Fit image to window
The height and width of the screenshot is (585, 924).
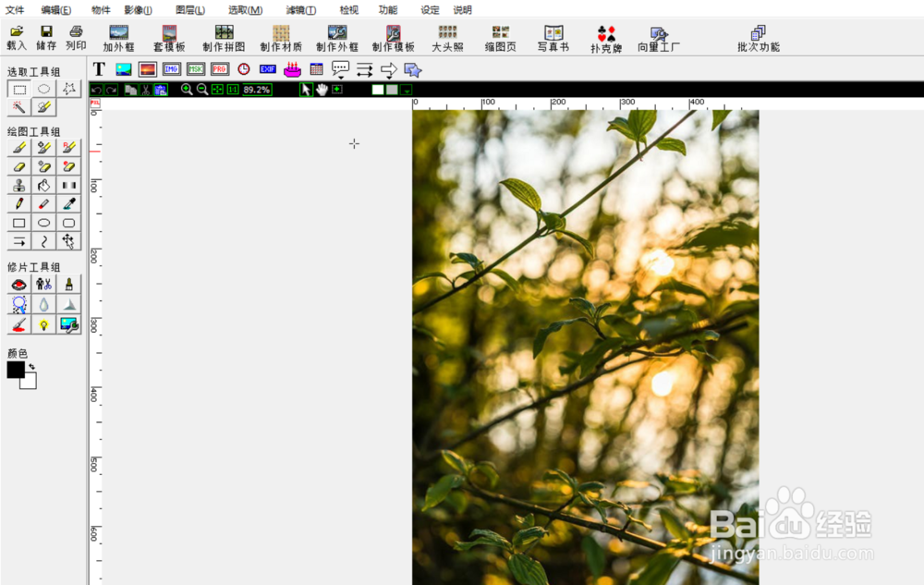(x=217, y=90)
